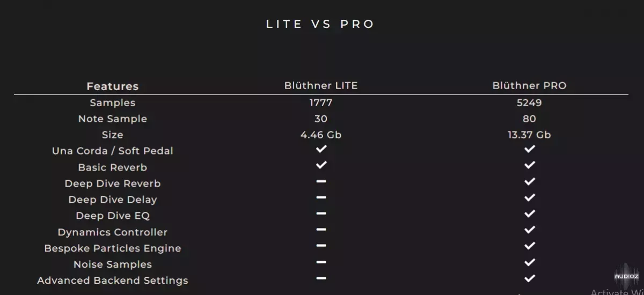The image size is (644, 295).
Task: Click the LITE checkmark for Basic Reverb
Action: coord(321,165)
